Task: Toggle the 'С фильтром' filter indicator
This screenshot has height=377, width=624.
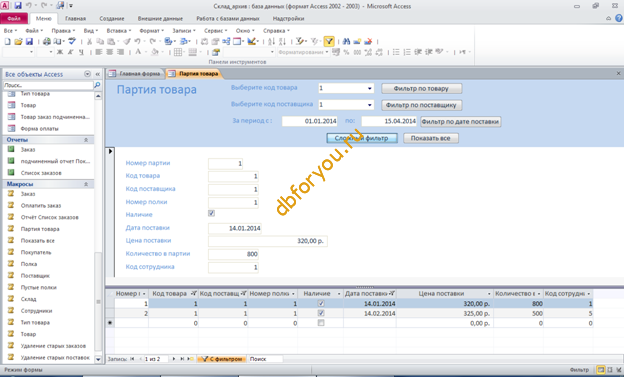Action: point(222,359)
